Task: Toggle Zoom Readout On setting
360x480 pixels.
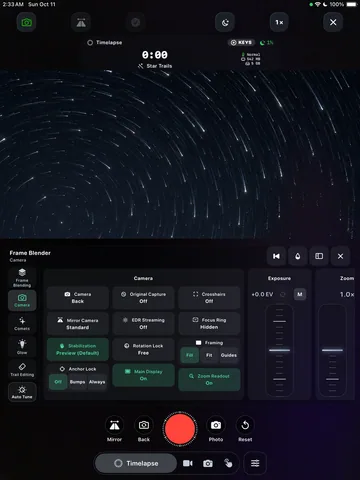Action: pyautogui.click(x=209, y=379)
